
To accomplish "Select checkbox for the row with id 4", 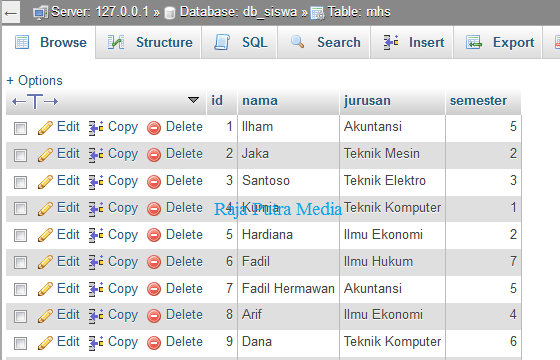I will [20, 209].
